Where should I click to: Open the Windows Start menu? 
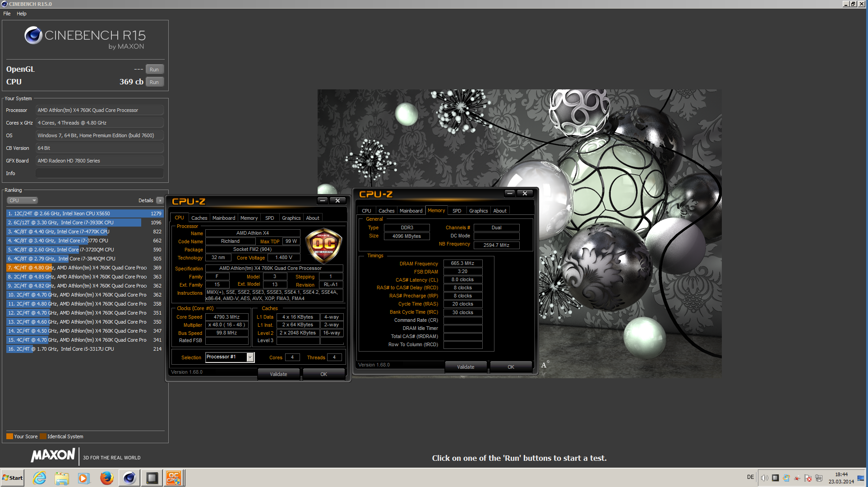coord(12,478)
